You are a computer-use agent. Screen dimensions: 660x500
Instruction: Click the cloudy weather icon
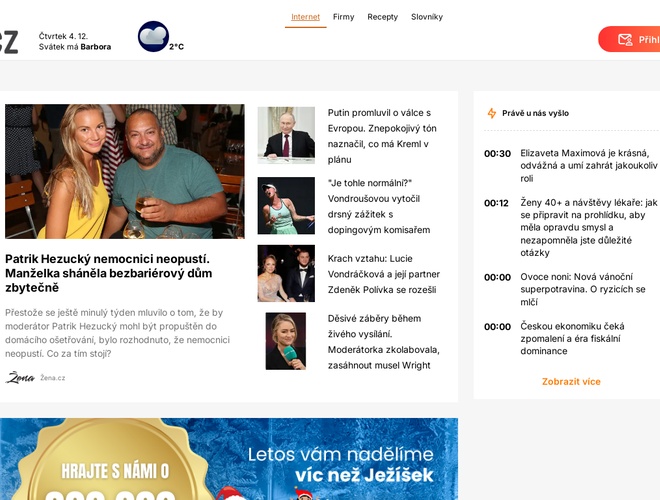154,36
